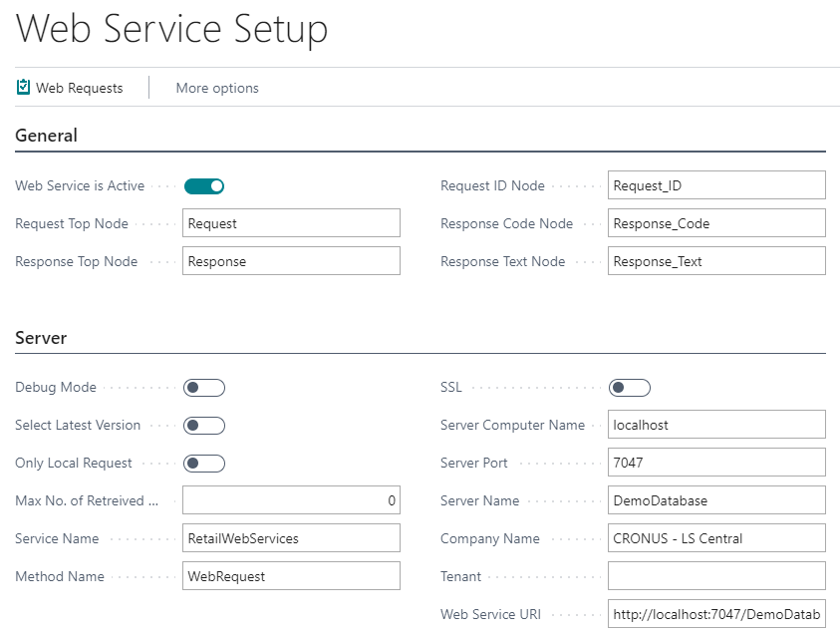Click the Method Name input box
This screenshot has height=637, width=840.
[x=291, y=576]
